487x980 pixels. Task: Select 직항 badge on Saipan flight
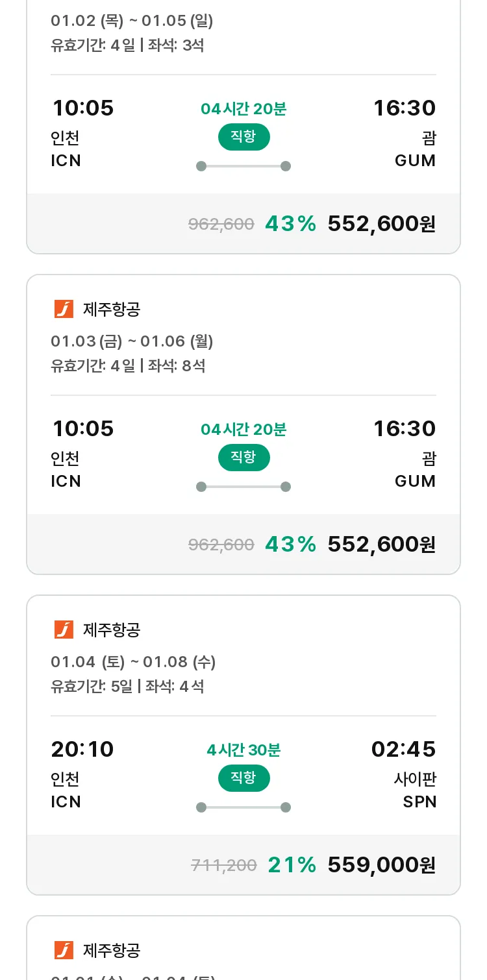click(x=243, y=778)
